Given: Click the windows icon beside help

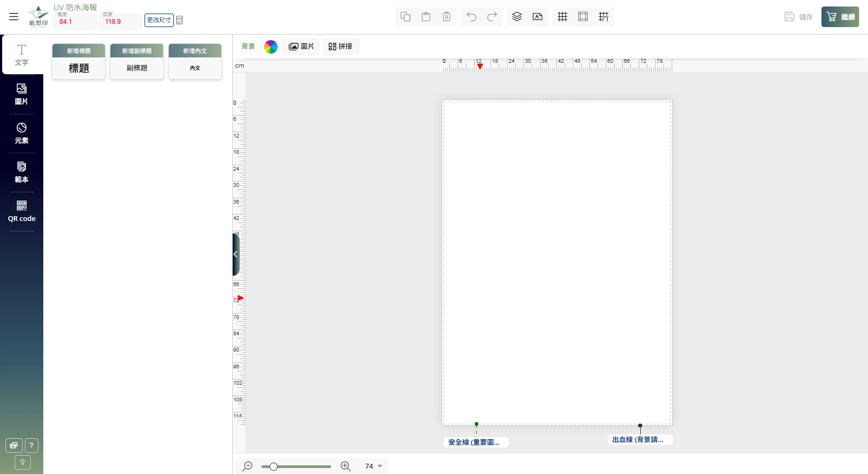Looking at the screenshot, I should click(x=14, y=445).
